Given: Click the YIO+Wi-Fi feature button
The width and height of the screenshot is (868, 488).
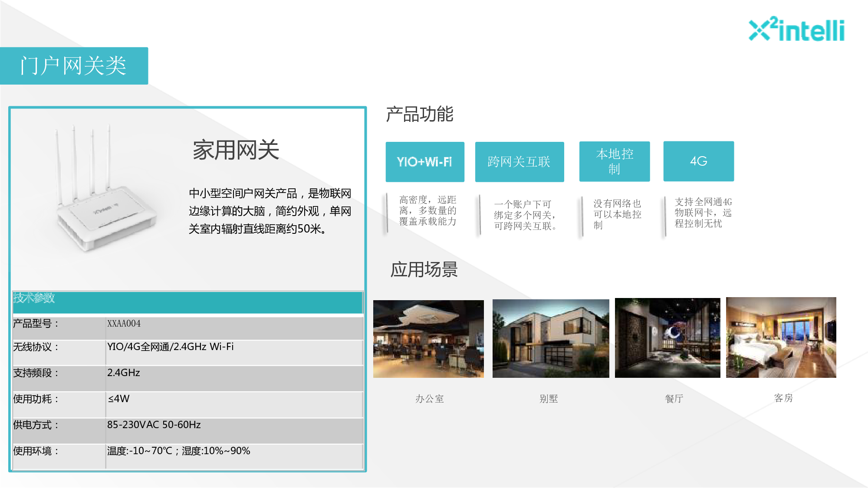Looking at the screenshot, I should 425,162.
